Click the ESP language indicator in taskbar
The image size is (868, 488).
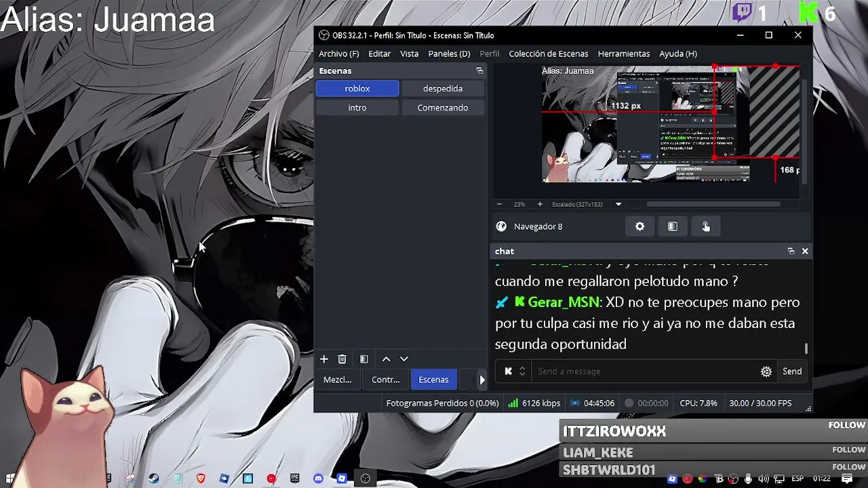click(797, 479)
